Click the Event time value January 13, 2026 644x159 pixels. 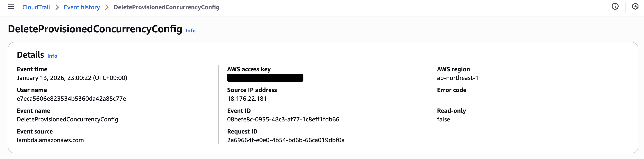[x=72, y=78]
